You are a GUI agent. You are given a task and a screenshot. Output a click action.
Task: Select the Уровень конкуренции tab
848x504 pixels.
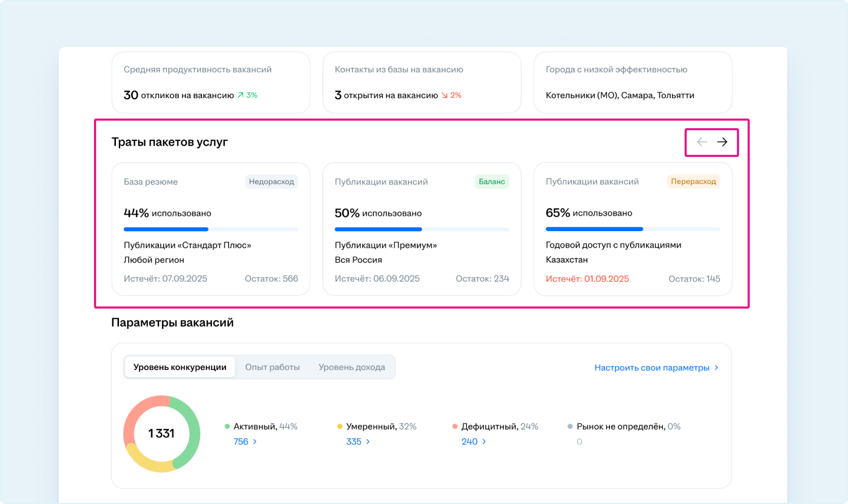pos(179,367)
